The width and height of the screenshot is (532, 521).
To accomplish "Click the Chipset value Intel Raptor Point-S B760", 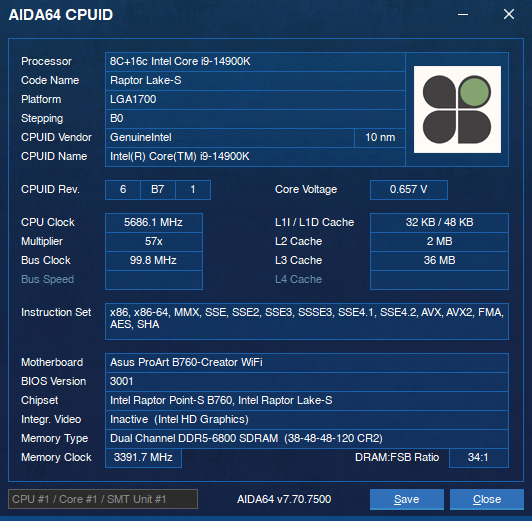I will [307, 401].
